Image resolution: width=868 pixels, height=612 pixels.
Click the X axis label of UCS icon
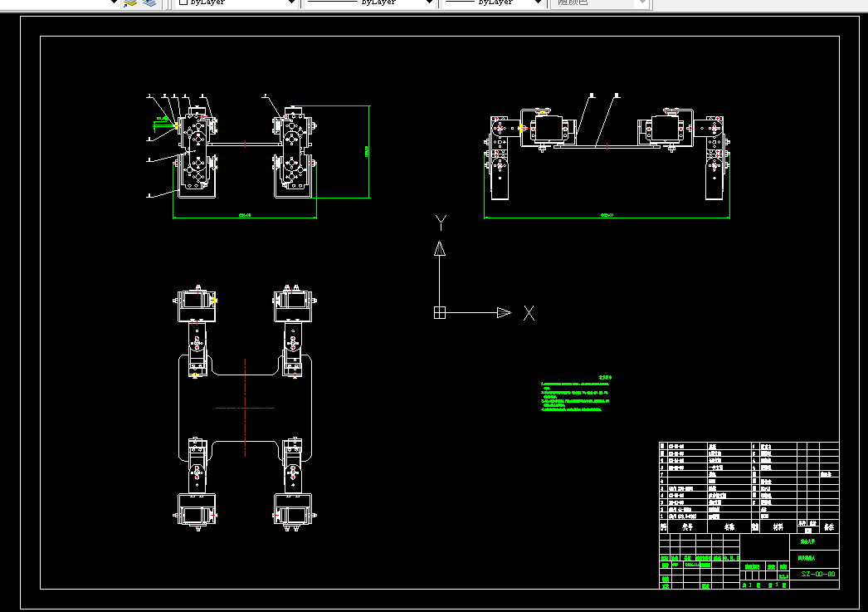[529, 314]
